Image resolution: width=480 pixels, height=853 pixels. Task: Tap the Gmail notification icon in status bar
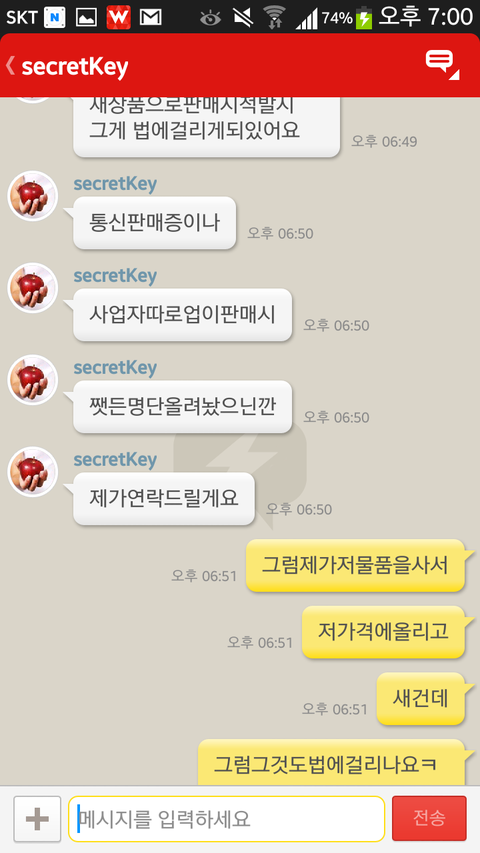pos(151,18)
